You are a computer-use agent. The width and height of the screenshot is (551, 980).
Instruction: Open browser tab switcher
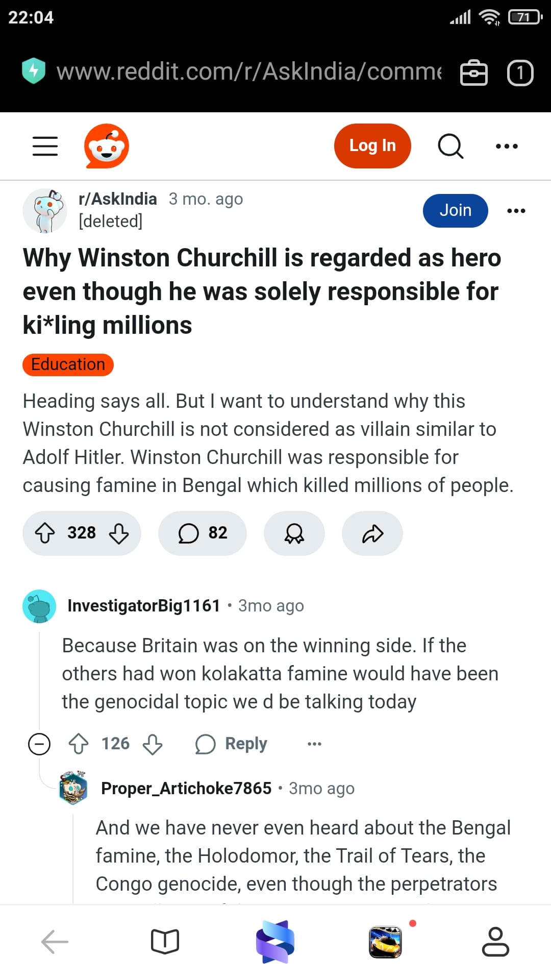520,72
